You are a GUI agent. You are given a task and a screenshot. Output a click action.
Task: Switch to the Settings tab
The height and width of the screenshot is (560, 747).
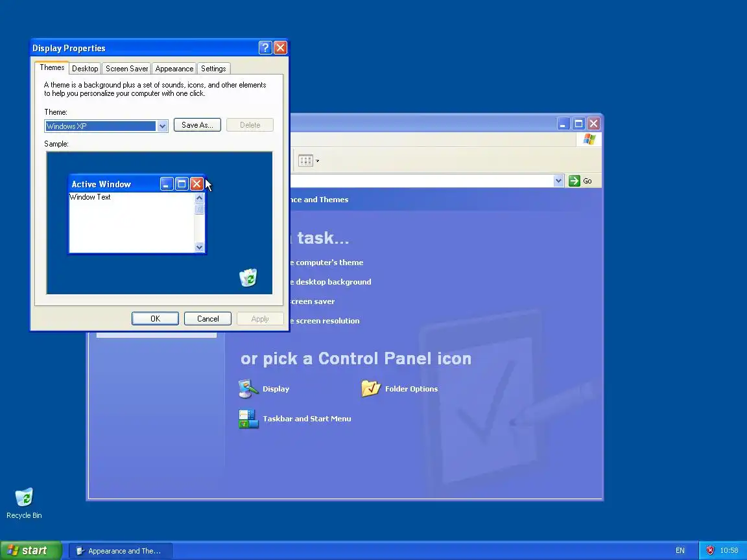click(x=213, y=69)
